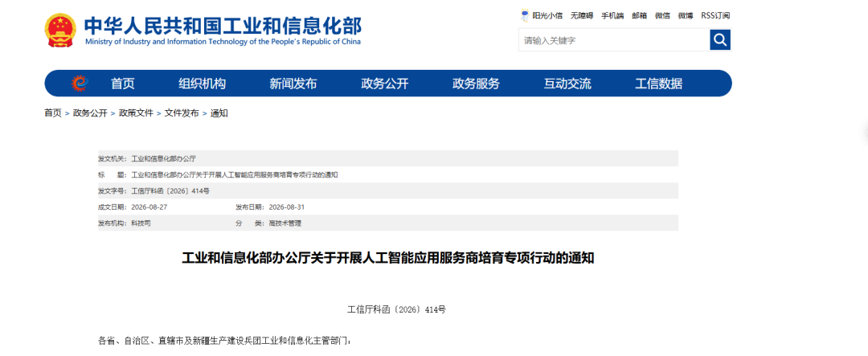This screenshot has width=868, height=356.
Task: Open the 工信数据 navigation item
Action: 659,84
